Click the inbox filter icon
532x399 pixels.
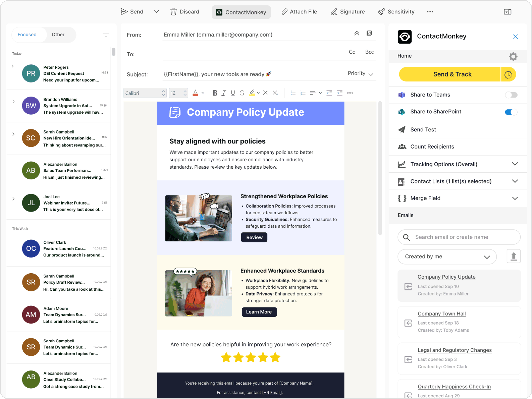click(x=106, y=35)
